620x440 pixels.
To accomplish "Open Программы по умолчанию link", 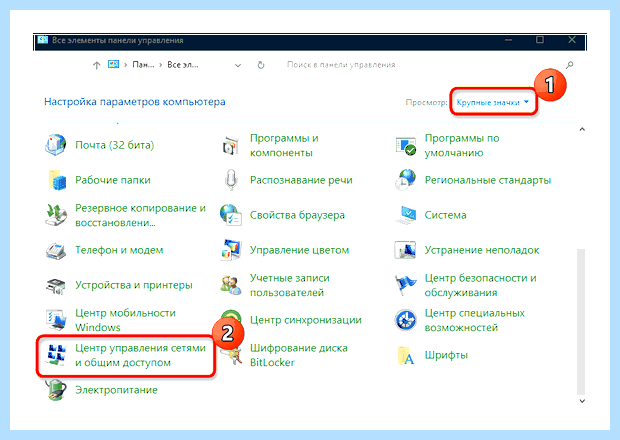I will (x=462, y=145).
